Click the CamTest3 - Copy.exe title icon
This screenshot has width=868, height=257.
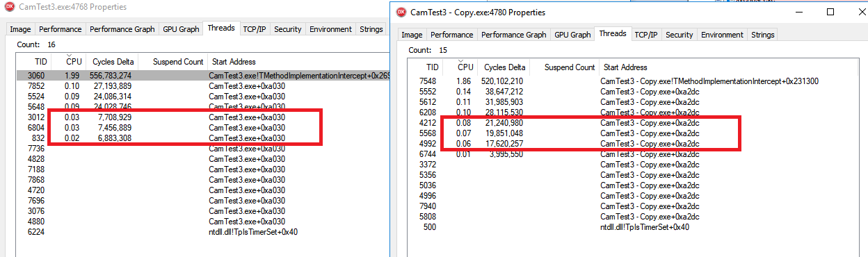tap(401, 13)
